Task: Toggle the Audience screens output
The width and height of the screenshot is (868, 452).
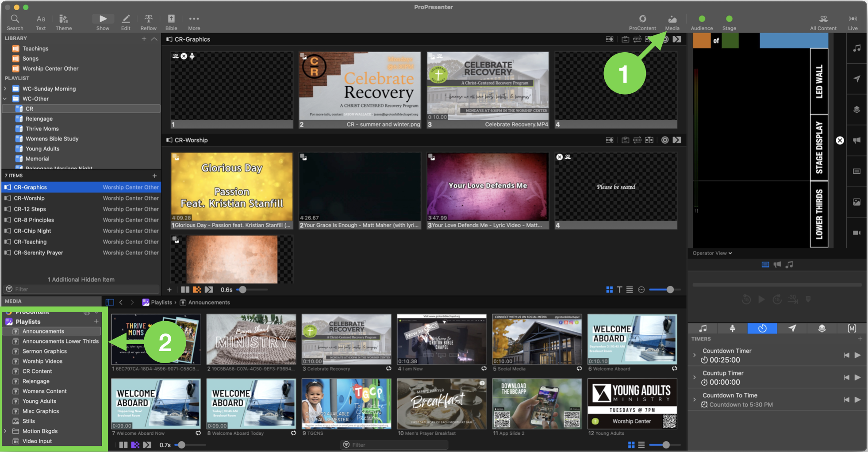Action: click(702, 22)
